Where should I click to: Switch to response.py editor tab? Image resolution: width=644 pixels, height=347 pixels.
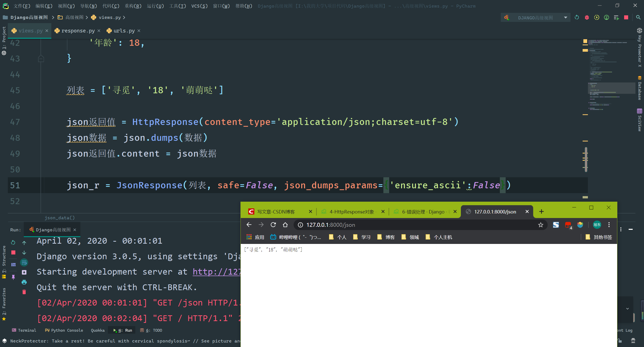click(78, 31)
